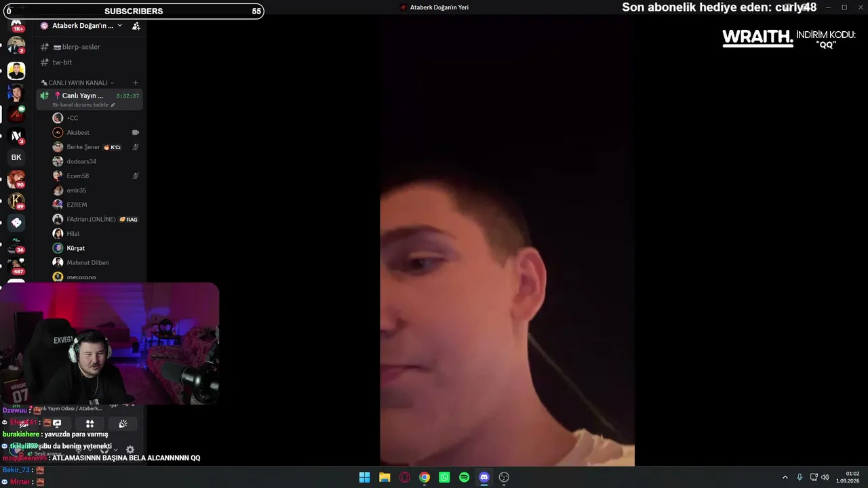Open the white dice server icon
Viewport: 868px width, 488px height.
pyautogui.click(x=16, y=222)
